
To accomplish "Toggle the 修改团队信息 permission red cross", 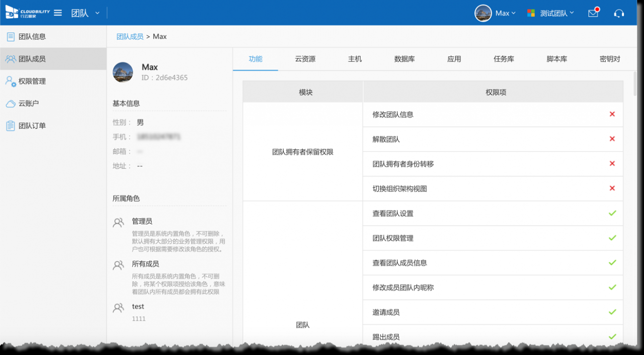I will (612, 114).
